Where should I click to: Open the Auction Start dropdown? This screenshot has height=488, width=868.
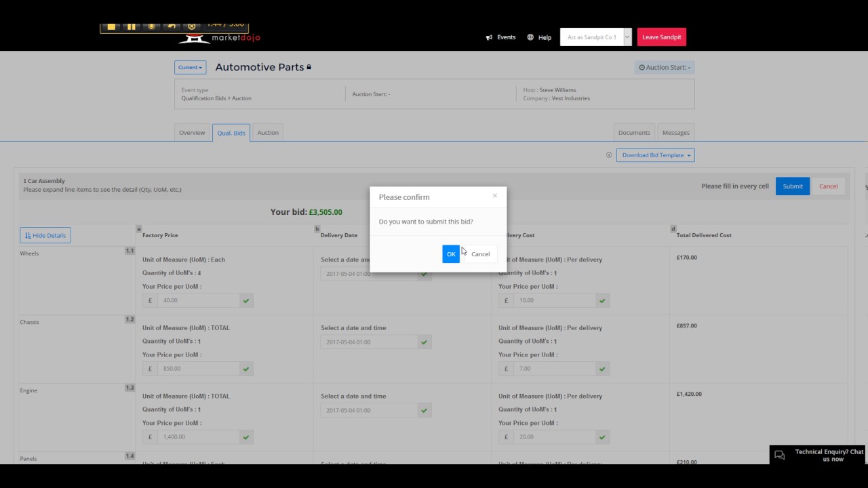click(x=665, y=68)
